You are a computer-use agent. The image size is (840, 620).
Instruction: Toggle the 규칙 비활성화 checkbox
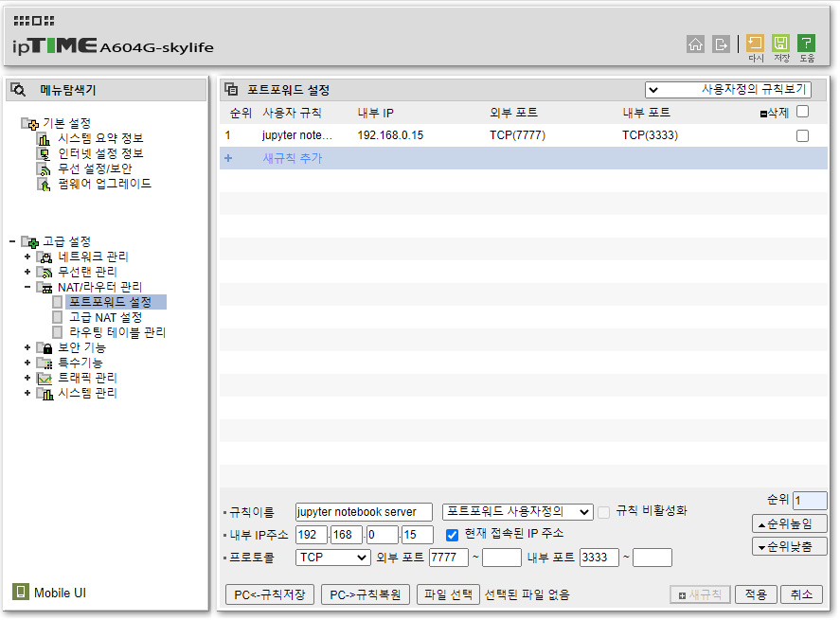[604, 512]
